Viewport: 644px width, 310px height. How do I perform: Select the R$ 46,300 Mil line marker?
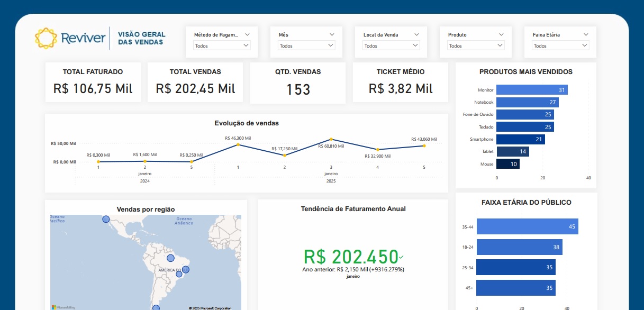[x=238, y=144]
